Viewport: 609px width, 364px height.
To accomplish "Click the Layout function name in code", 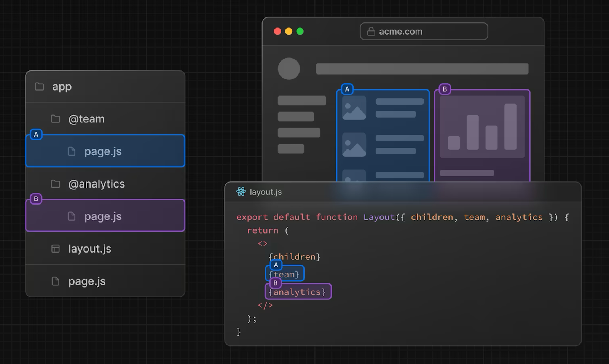I will pyautogui.click(x=379, y=217).
